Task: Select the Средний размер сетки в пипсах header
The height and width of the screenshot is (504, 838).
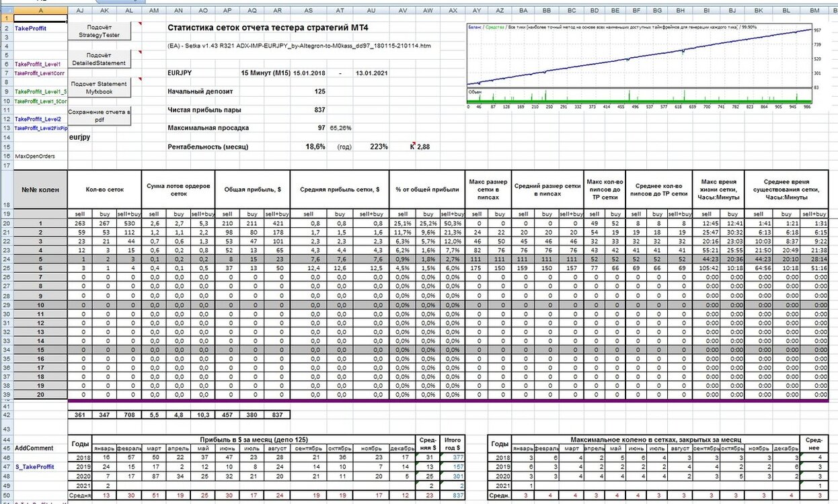Action: click(547, 190)
